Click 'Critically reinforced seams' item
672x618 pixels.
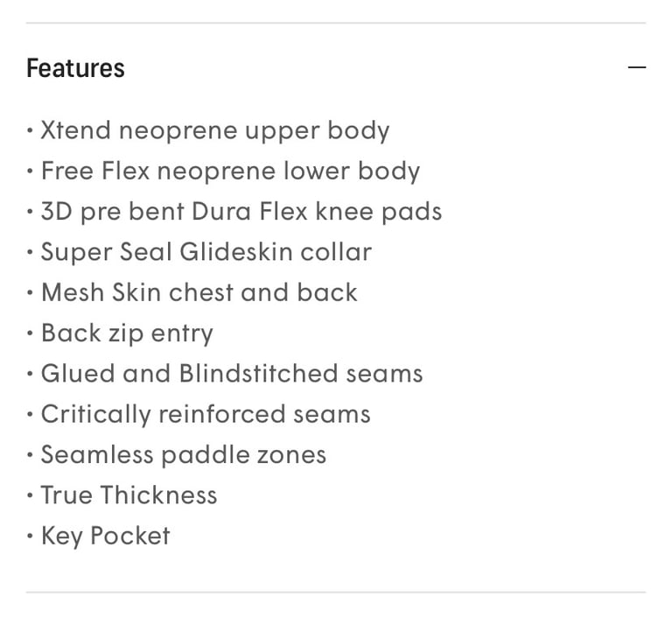coord(206,414)
